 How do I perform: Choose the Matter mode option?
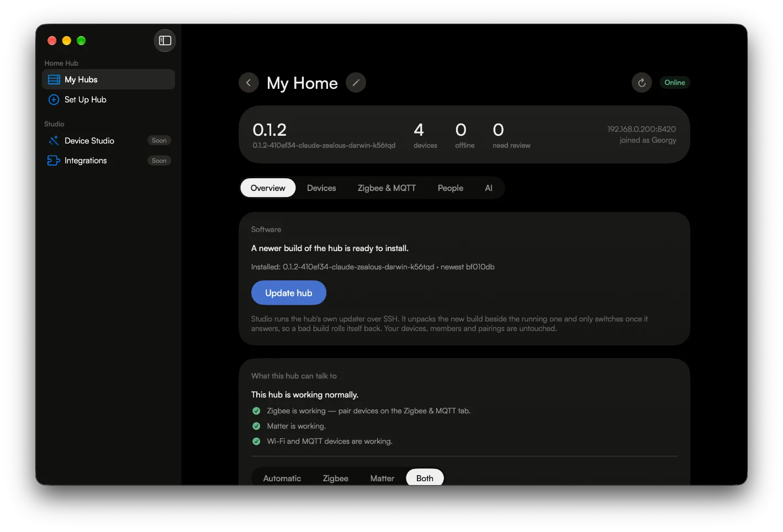382,478
